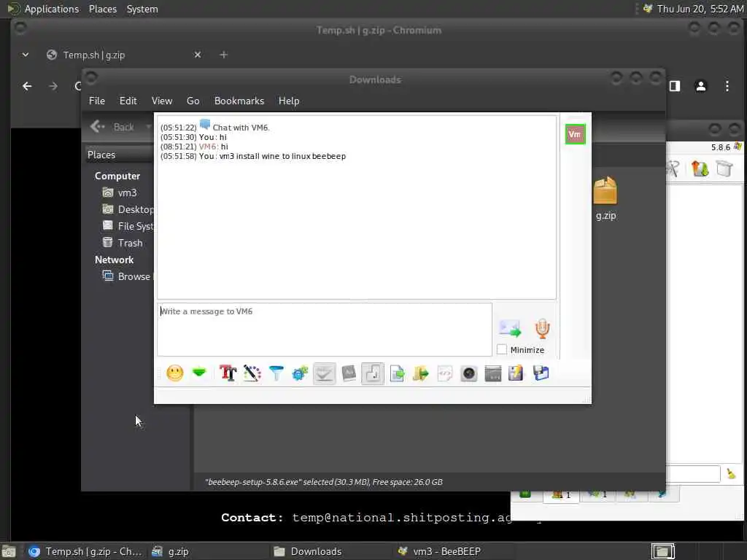Open Edit menu in Downloads window
Viewport: 747px width, 560px height.
pos(128,101)
